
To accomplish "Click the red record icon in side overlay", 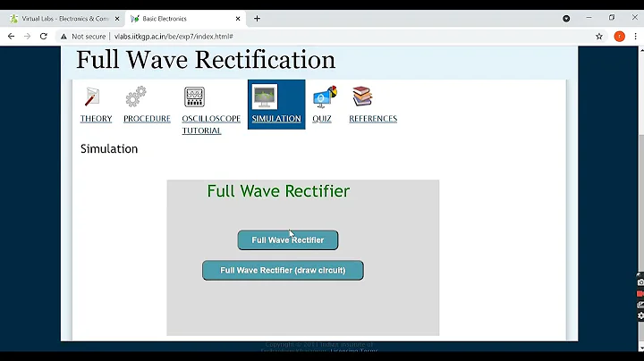I will [640, 294].
